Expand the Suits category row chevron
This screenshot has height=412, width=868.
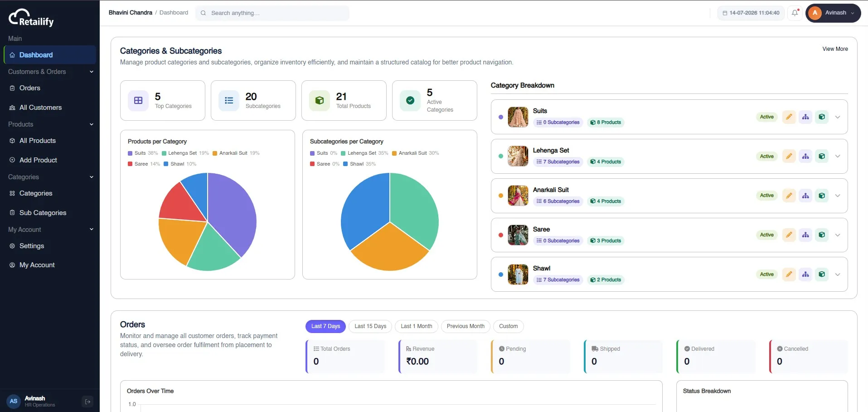point(838,117)
